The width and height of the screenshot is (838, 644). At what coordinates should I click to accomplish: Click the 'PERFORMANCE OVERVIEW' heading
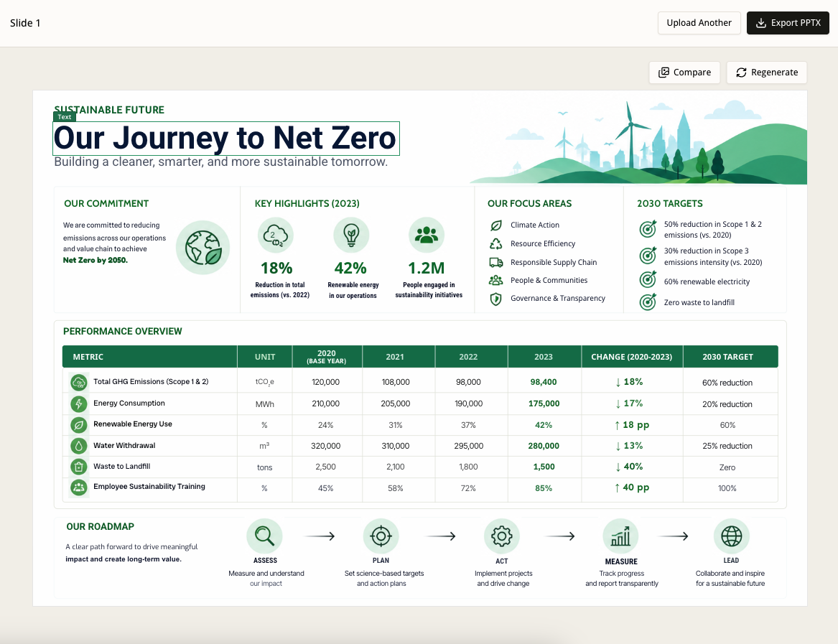point(122,332)
